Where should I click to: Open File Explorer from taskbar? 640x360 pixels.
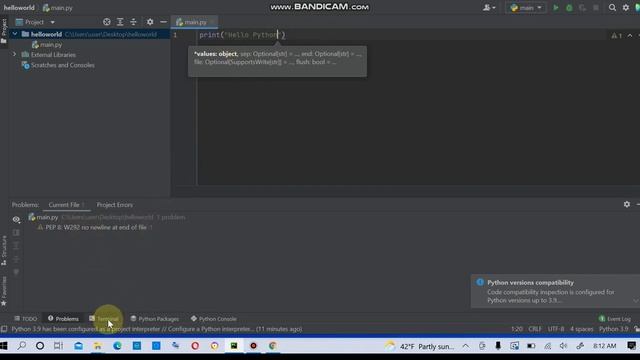click(x=98, y=346)
